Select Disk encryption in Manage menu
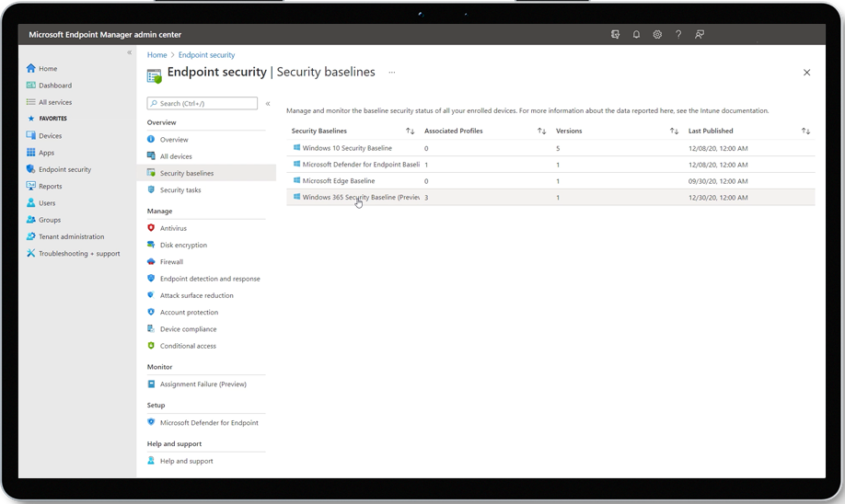This screenshot has width=845, height=504. 183,246
